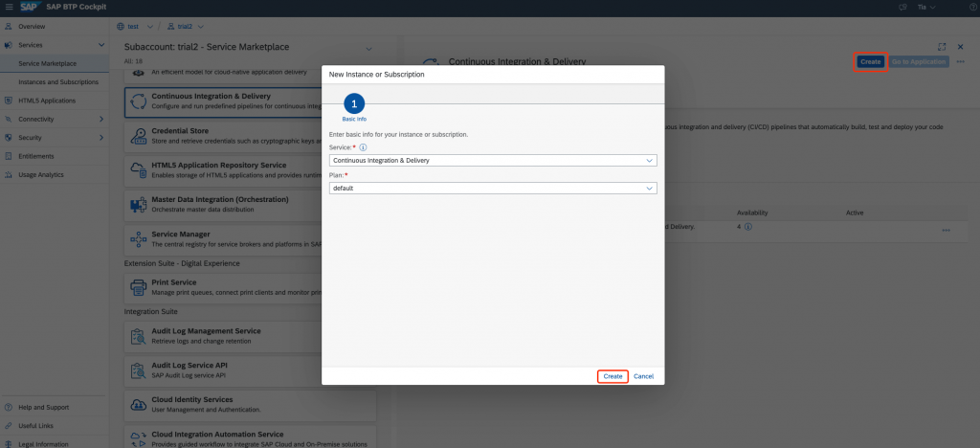Collapse the Services section chevron
Screen dimensions: 980x448
coord(101,45)
